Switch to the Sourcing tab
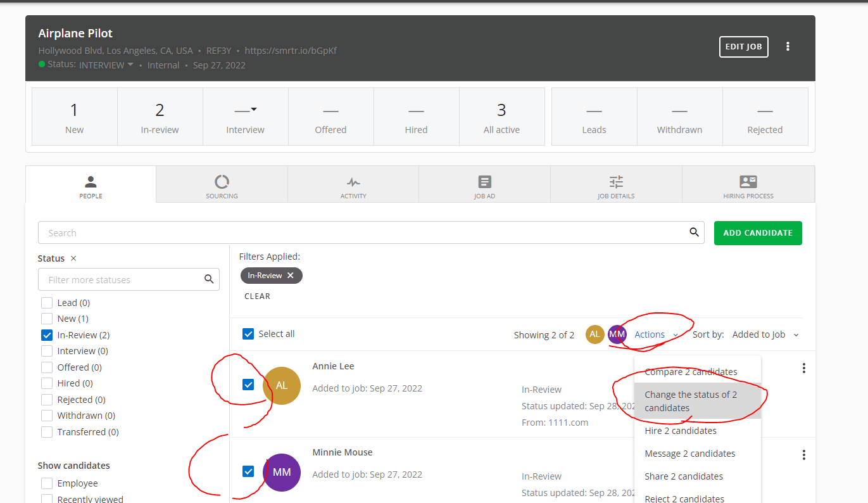This screenshot has height=503, width=868. pyautogui.click(x=222, y=185)
